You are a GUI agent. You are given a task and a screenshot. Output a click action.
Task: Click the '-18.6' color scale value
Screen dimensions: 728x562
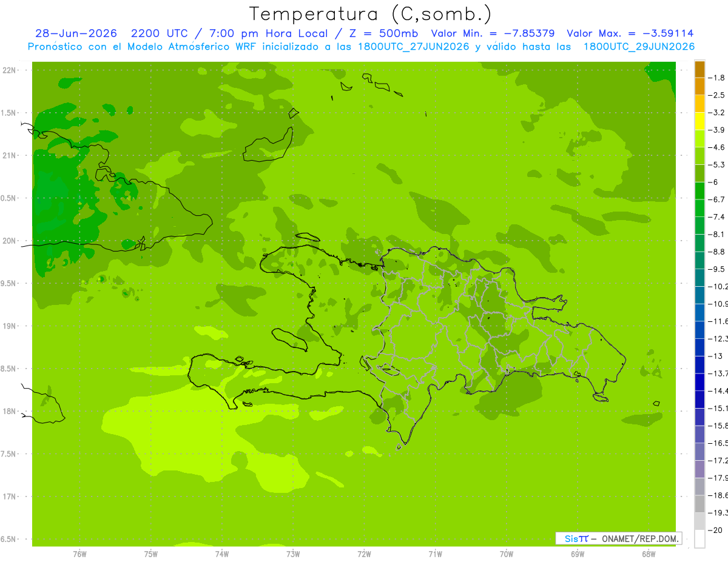pyautogui.click(x=718, y=495)
